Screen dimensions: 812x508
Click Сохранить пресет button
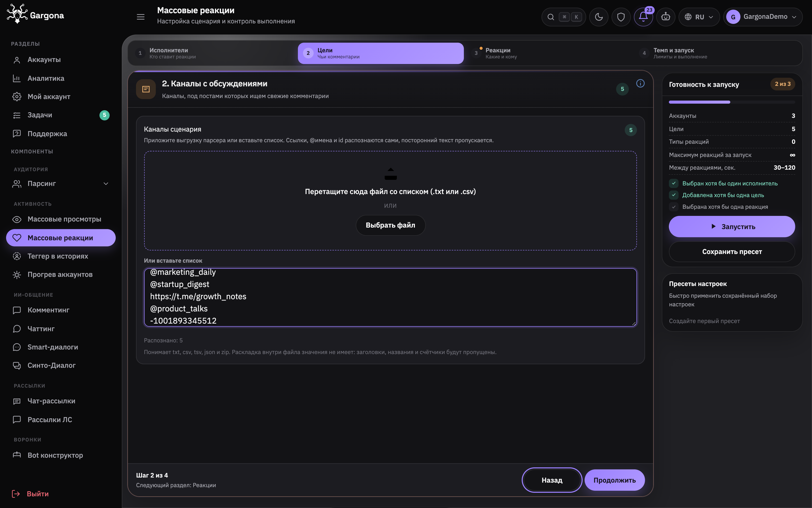732,252
